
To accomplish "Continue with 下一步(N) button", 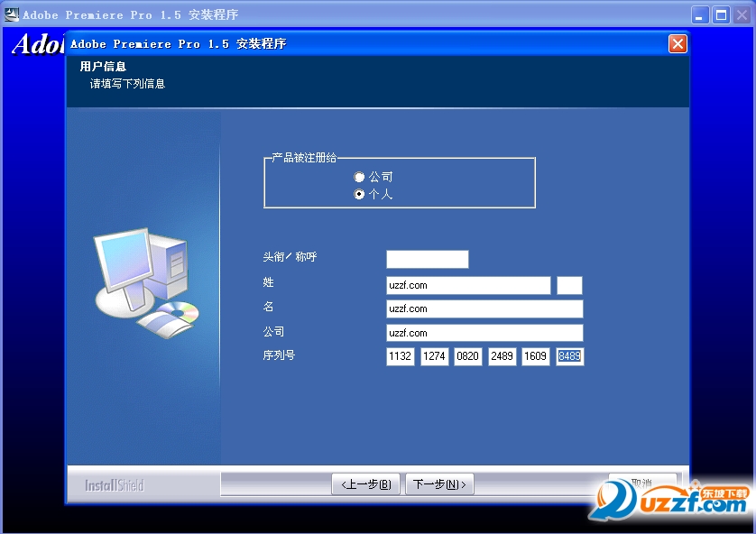I will 439,484.
